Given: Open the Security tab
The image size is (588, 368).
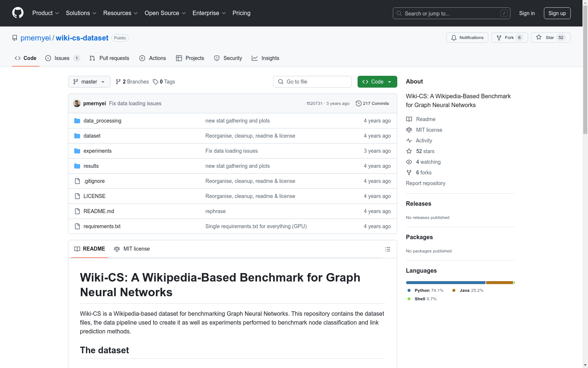Looking at the screenshot, I should tap(228, 58).
